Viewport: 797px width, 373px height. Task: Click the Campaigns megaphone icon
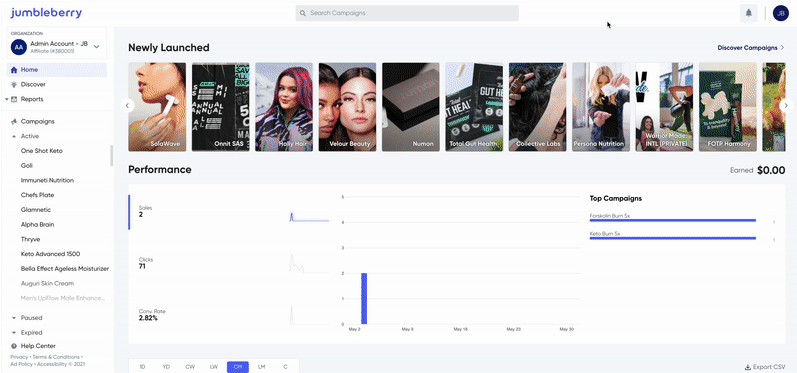click(14, 121)
